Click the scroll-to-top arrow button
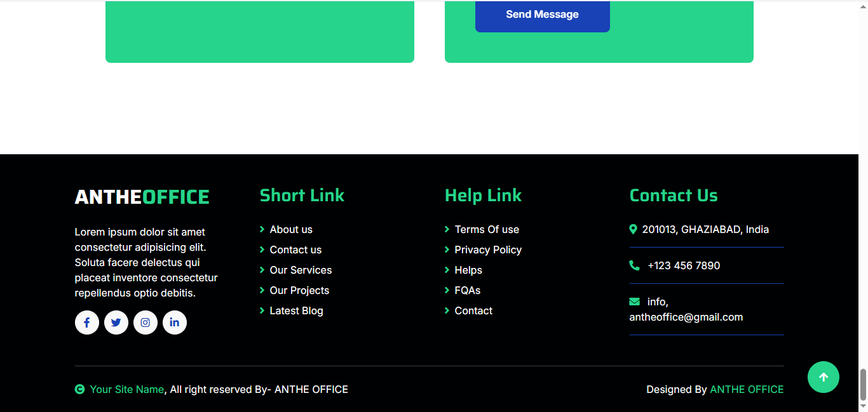The image size is (868, 412). point(823,377)
